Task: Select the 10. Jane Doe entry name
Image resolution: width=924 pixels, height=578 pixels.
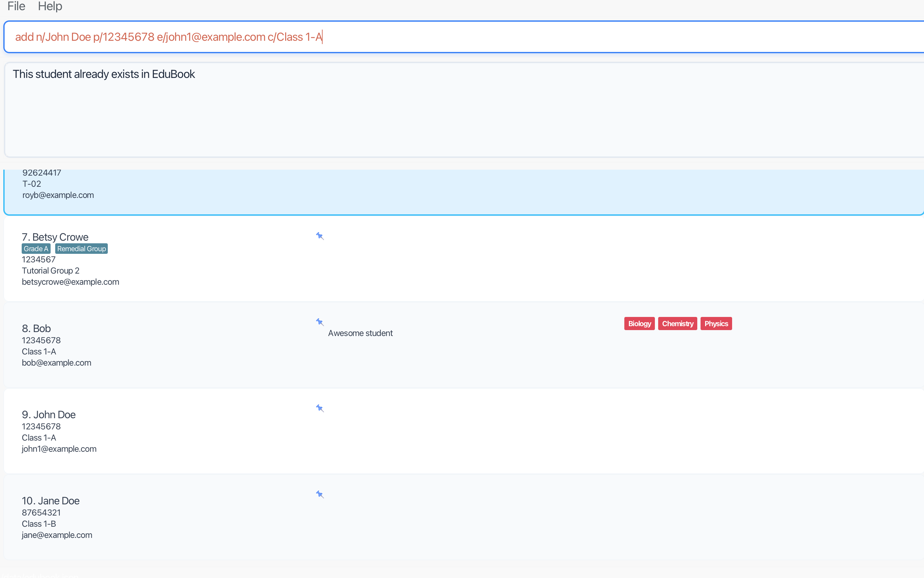Action: pos(51,500)
